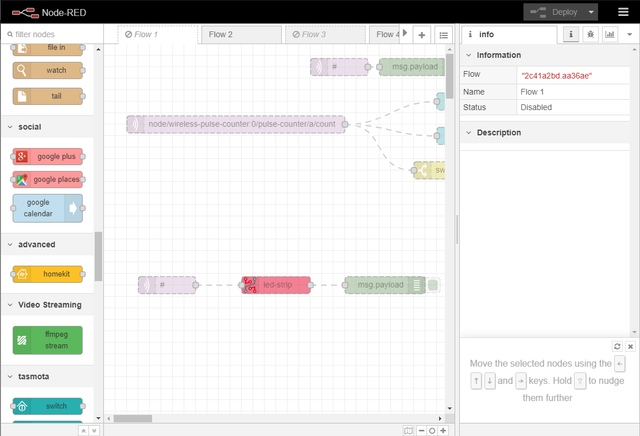Image resolution: width=640 pixels, height=436 pixels.
Task: Open the dashboard chart sidebar tab
Action: pyautogui.click(x=609, y=34)
